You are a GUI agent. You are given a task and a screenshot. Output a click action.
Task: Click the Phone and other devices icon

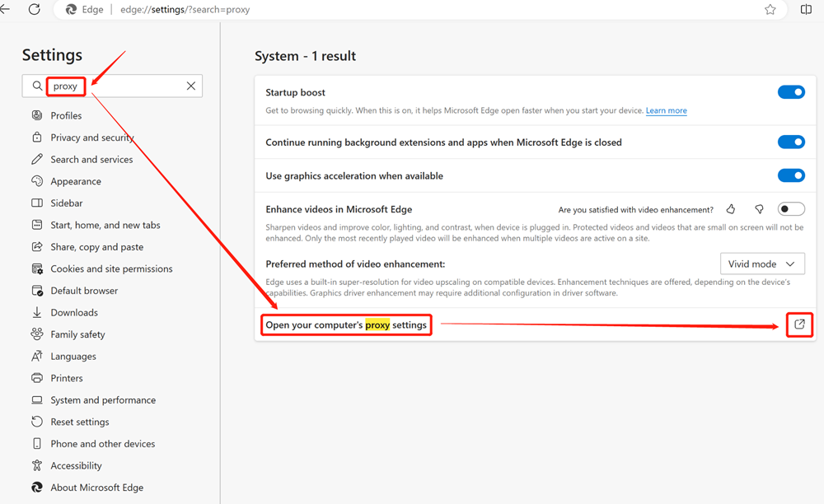click(37, 444)
